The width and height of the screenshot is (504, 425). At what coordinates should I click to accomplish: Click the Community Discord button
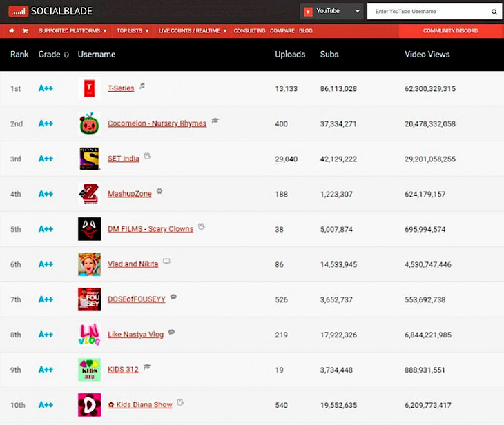(451, 31)
